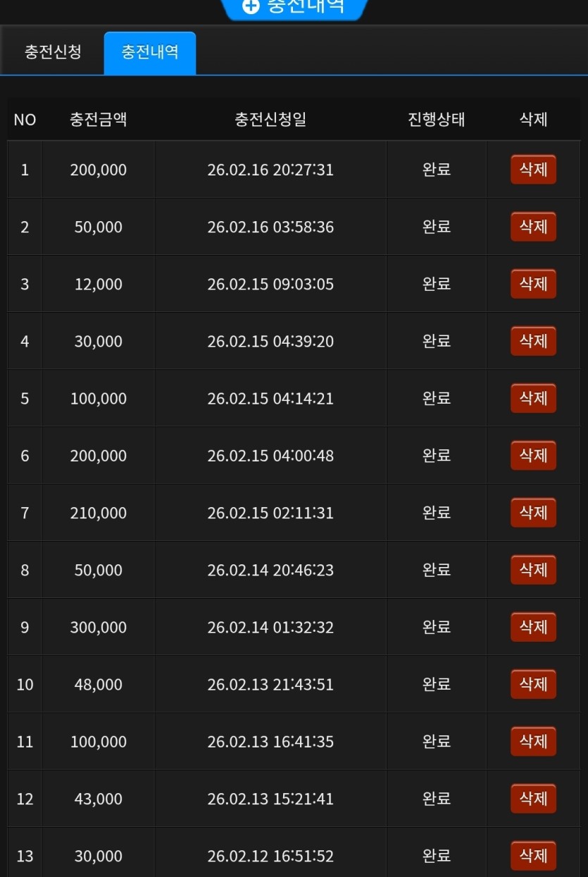
Task: Click 삭제 on row 13
Action: [x=533, y=855]
